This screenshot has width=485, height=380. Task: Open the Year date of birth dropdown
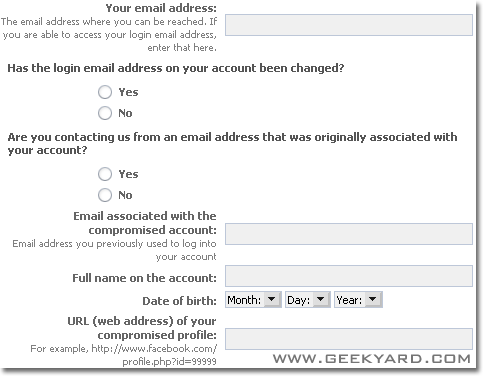(358, 299)
